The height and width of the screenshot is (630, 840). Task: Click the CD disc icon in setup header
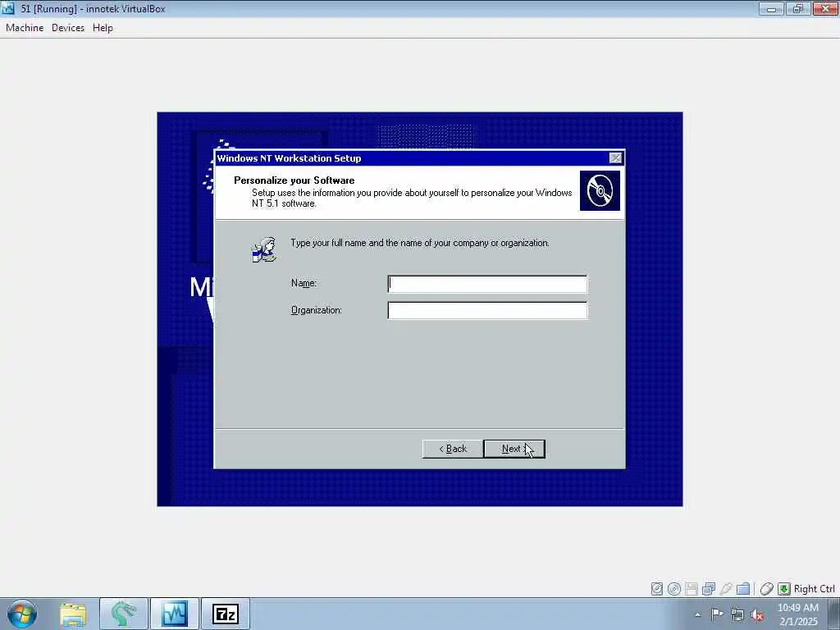pyautogui.click(x=600, y=190)
